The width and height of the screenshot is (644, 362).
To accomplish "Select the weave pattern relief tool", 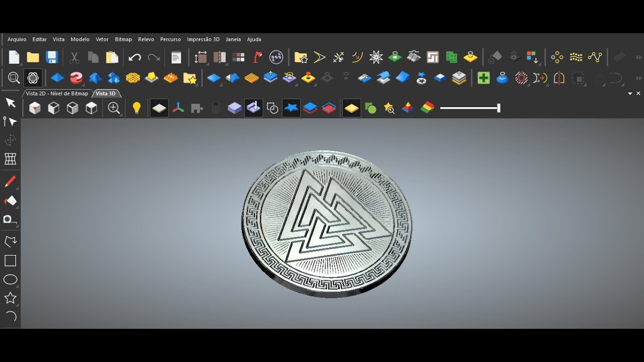I will (x=133, y=78).
